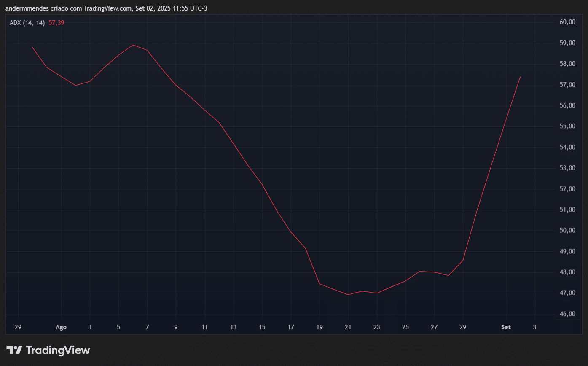Click the chart header attribution text

(x=106, y=8)
